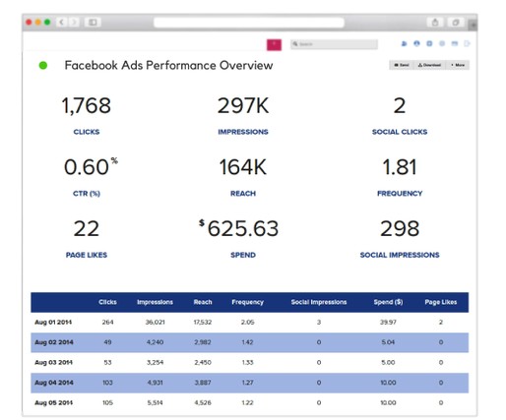
Task: Click the Download button
Action: click(x=429, y=65)
